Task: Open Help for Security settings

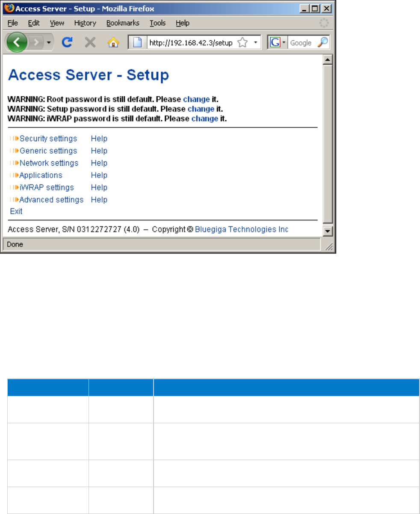Action: (x=99, y=139)
